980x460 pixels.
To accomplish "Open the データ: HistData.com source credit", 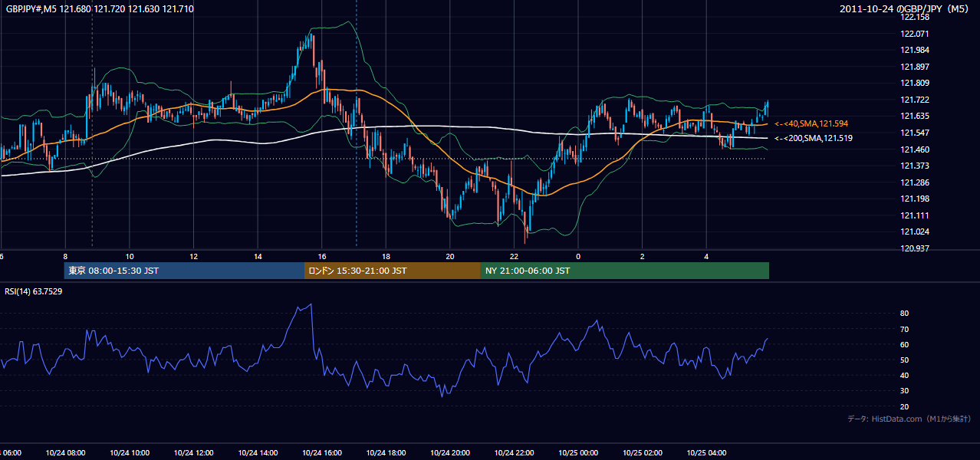I will [x=909, y=419].
